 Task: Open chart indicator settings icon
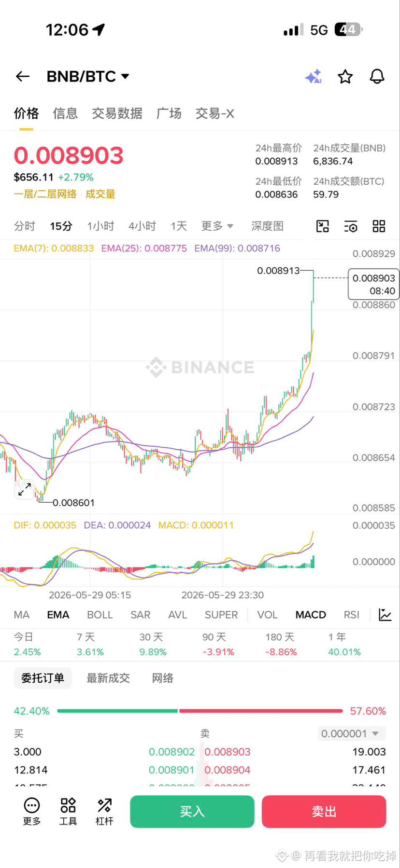[351, 226]
